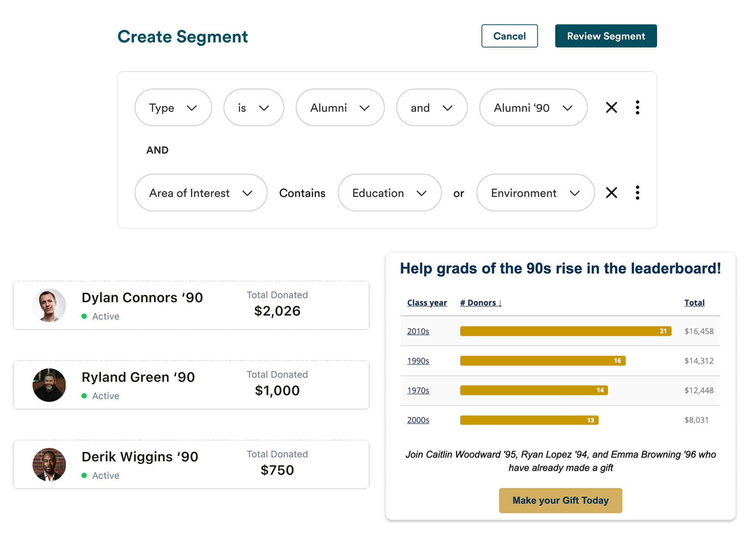Click Ryland Green's avatar picture
756x540 pixels.
(x=49, y=385)
